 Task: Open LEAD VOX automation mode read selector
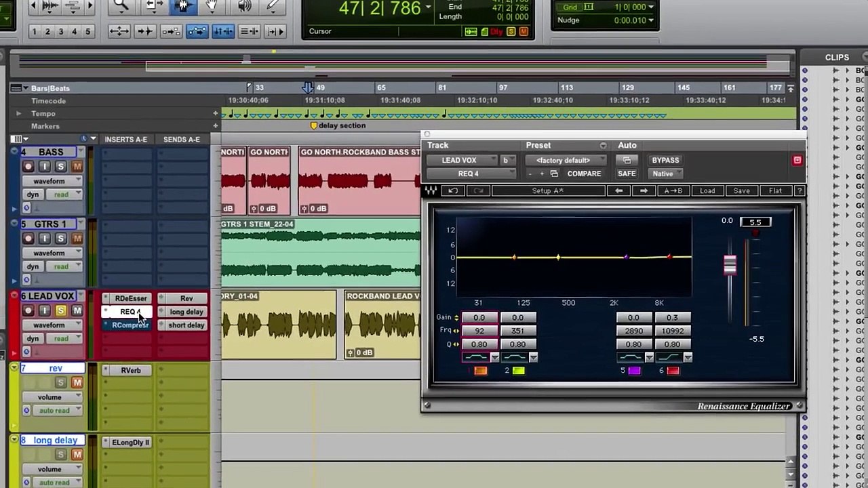[x=65, y=338]
